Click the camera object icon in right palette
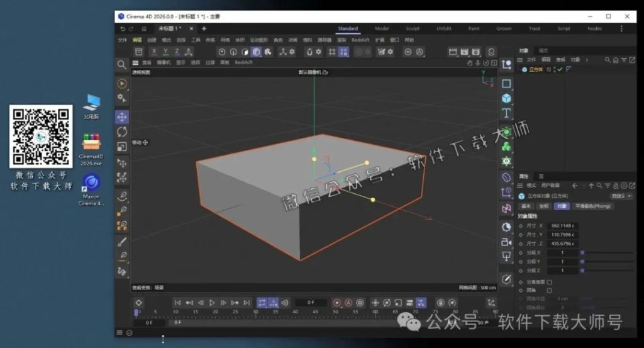 coord(506,242)
